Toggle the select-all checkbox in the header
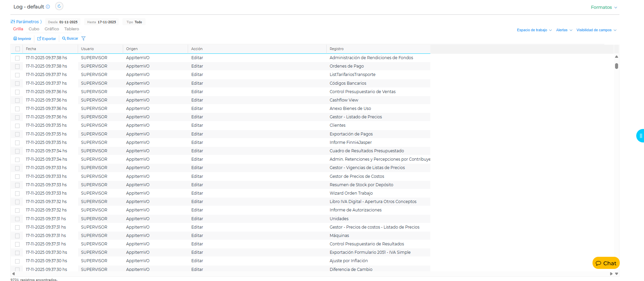Screen dimensions: 644x281 [x=17, y=49]
